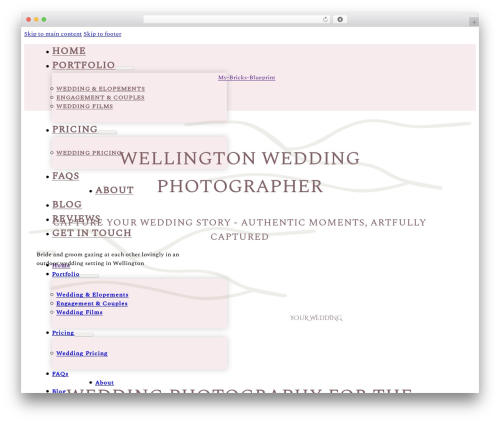Viewport: 500px width, 423px height.
Task: Open the ABOUT menu item
Action: pos(114,190)
